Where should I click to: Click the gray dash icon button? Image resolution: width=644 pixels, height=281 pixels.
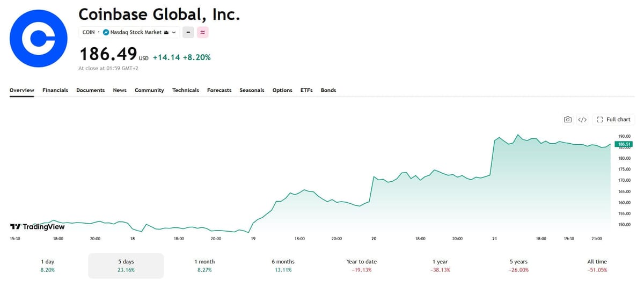(188, 32)
